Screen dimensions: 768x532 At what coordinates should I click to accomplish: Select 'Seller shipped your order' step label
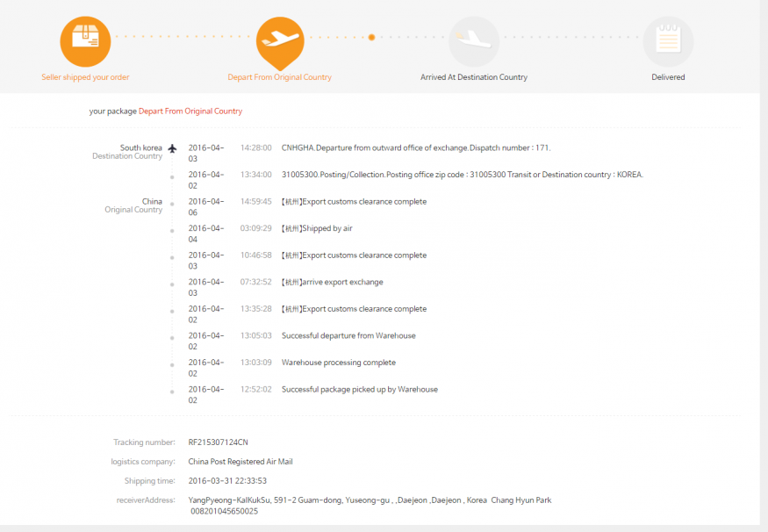85,77
